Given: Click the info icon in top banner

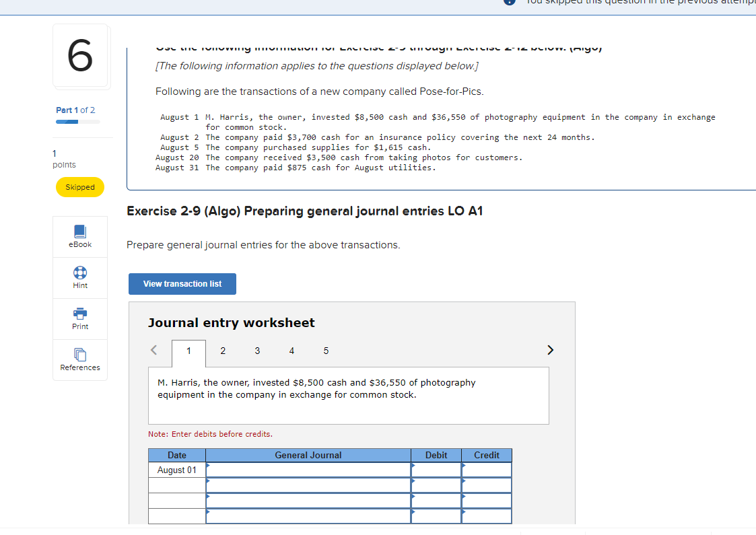Looking at the screenshot, I should click(509, 1).
